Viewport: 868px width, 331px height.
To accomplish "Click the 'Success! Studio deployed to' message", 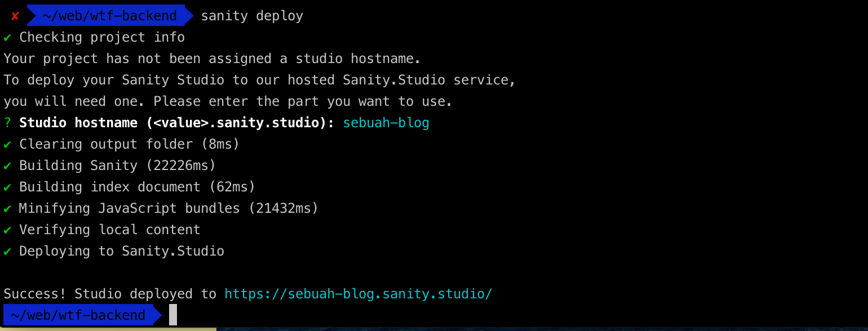I will click(110, 294).
